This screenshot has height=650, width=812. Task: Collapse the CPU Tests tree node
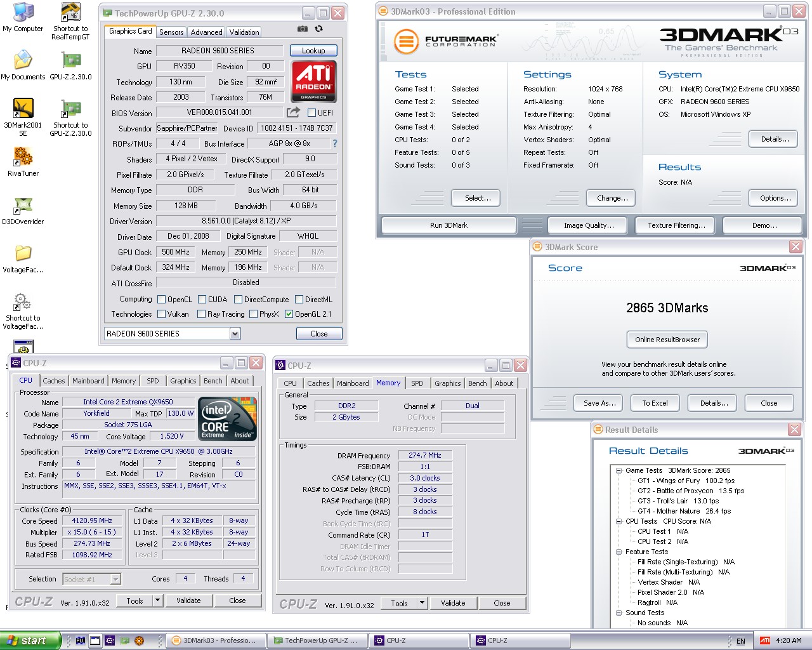coord(619,521)
